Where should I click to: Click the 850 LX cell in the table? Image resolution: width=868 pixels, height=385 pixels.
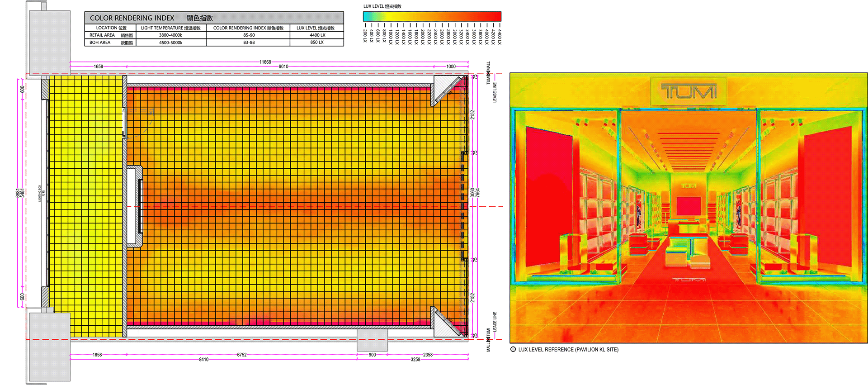[317, 43]
